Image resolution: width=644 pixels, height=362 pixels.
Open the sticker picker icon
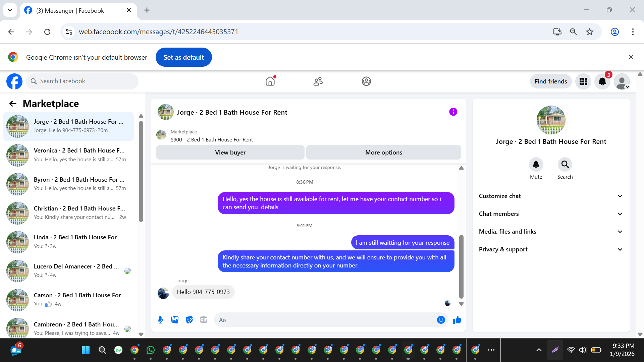click(x=189, y=320)
